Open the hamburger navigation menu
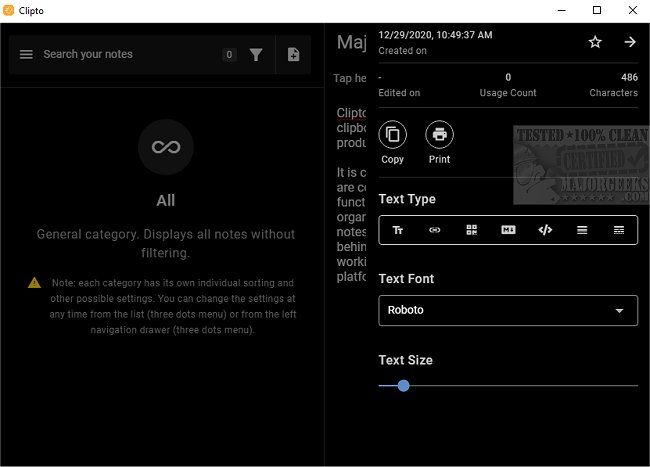This screenshot has width=650, height=467. tap(26, 54)
